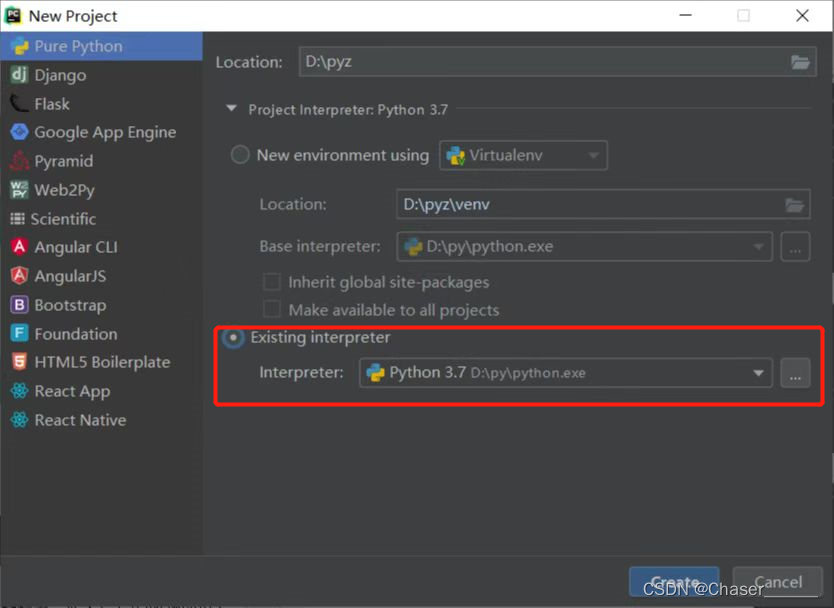Choose the React Native project type label
This screenshot has width=834, height=608.
[80, 420]
